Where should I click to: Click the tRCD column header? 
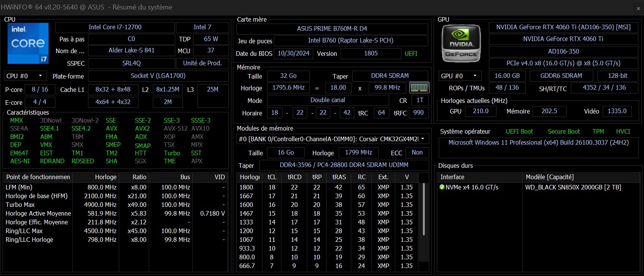(x=294, y=177)
